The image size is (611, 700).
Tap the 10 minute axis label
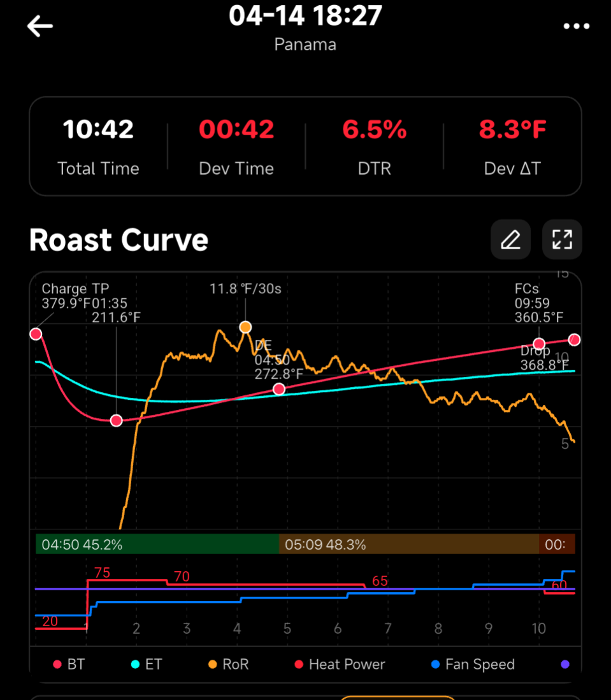click(539, 629)
